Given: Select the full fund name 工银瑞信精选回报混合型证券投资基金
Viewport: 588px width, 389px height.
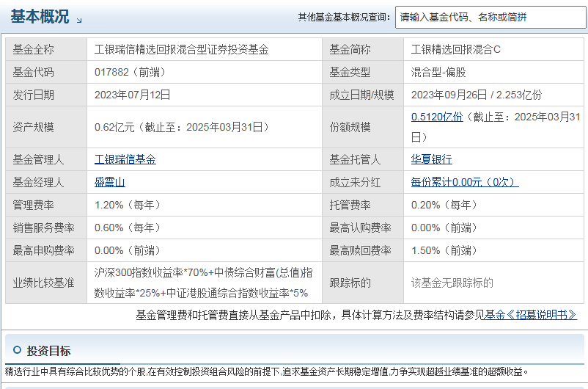Looking at the screenshot, I should [182, 50].
